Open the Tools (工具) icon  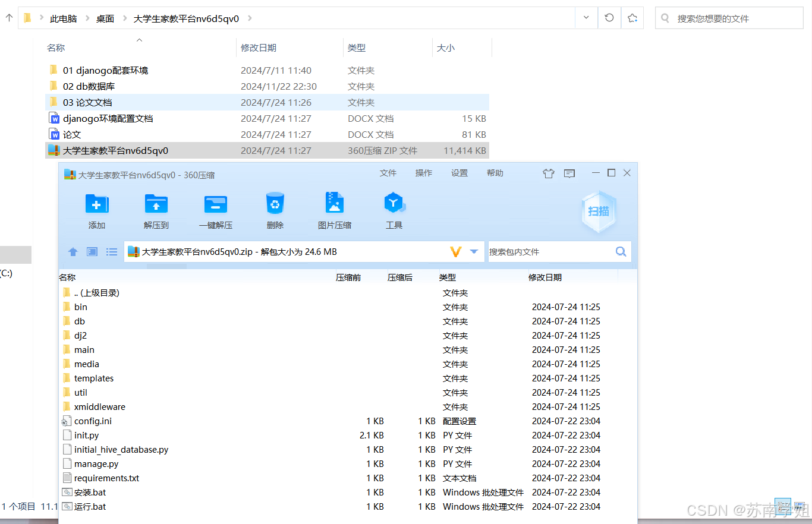click(394, 203)
